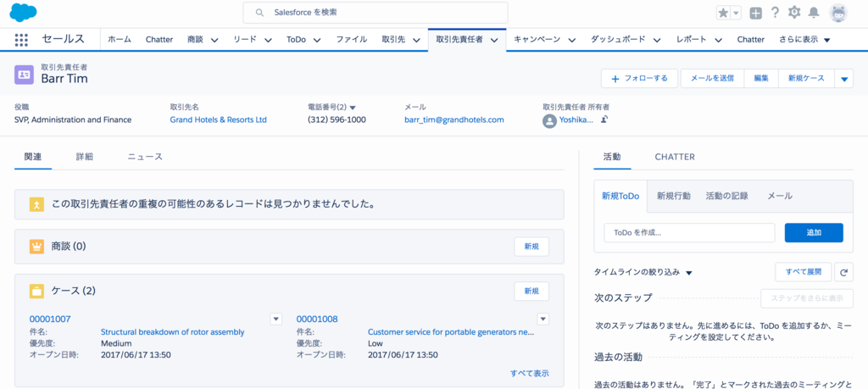
Task: Go to the ホーム tab
Action: click(120, 40)
